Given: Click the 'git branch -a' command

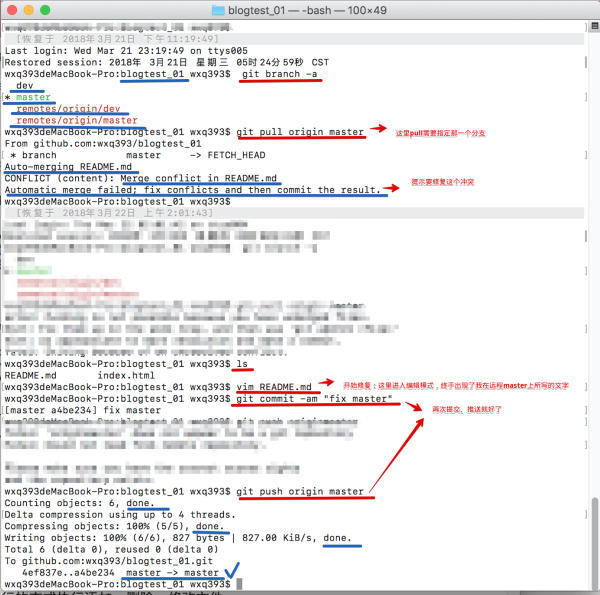Looking at the screenshot, I should click(x=280, y=74).
